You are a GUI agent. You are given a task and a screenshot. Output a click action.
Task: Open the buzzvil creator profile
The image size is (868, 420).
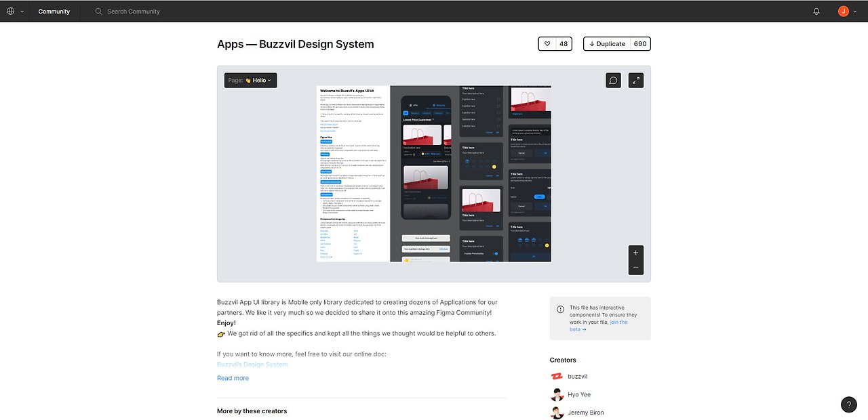click(x=578, y=377)
